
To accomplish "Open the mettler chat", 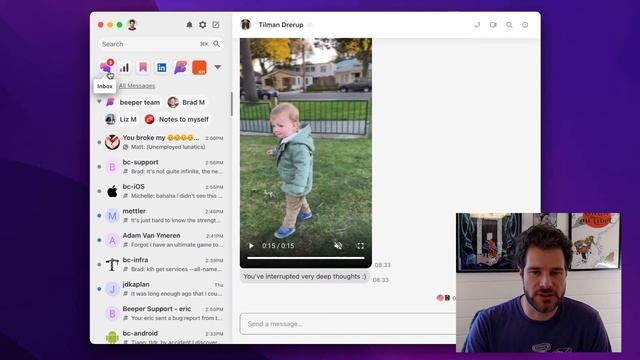I will [x=161, y=216].
